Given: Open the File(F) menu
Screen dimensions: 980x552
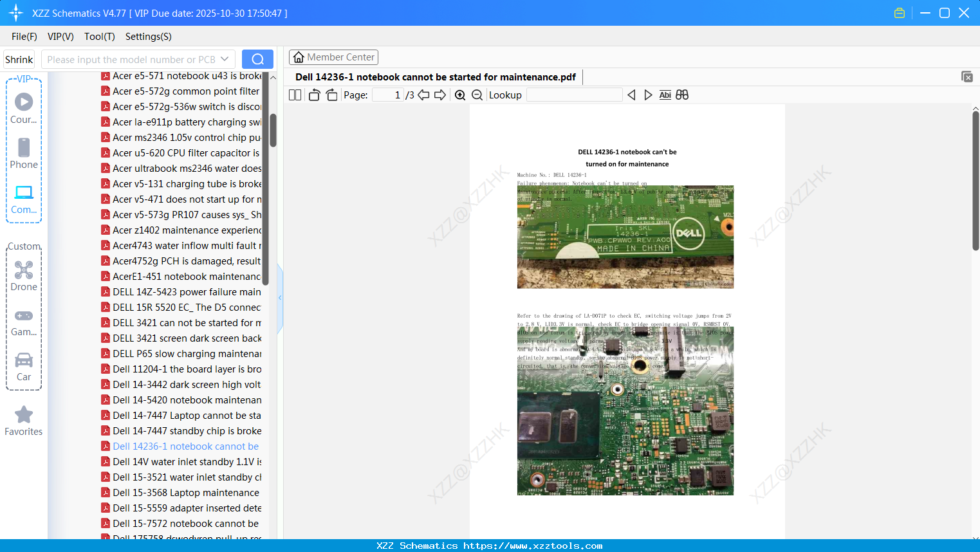Looking at the screenshot, I should click(24, 37).
